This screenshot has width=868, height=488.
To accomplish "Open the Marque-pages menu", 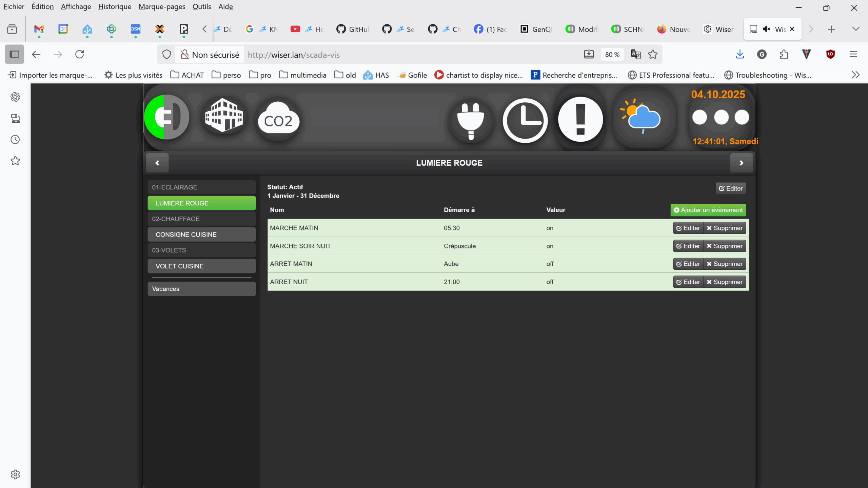I will click(x=162, y=6).
